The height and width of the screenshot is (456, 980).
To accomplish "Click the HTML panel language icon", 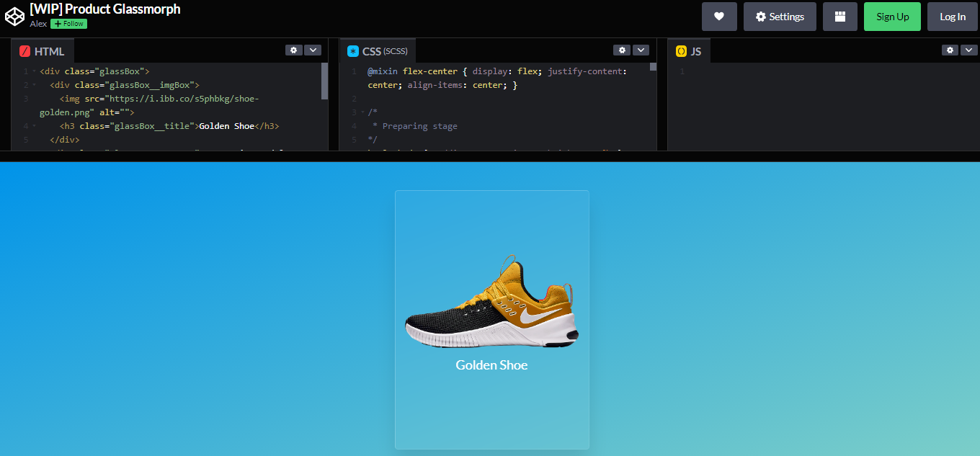I will [x=24, y=50].
